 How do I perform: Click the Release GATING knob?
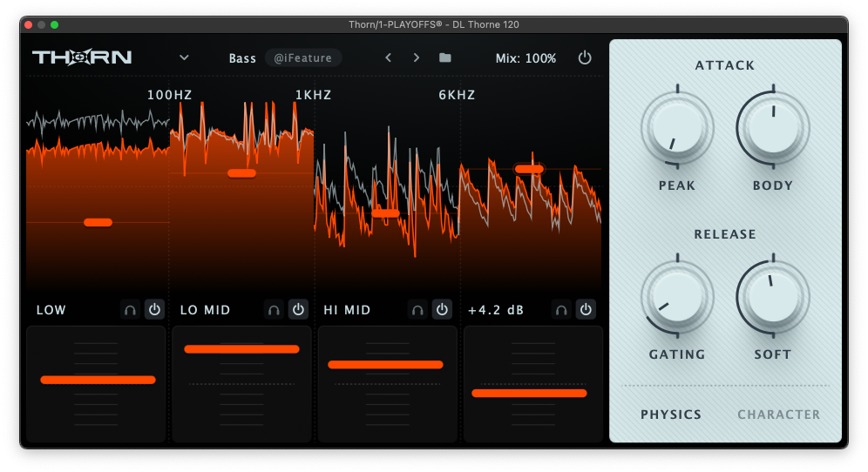[x=677, y=297]
